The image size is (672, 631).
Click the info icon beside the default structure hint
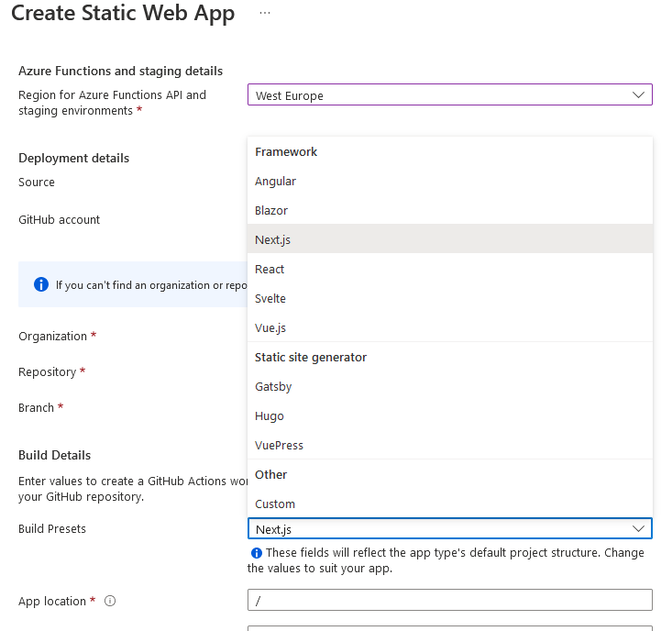click(257, 553)
